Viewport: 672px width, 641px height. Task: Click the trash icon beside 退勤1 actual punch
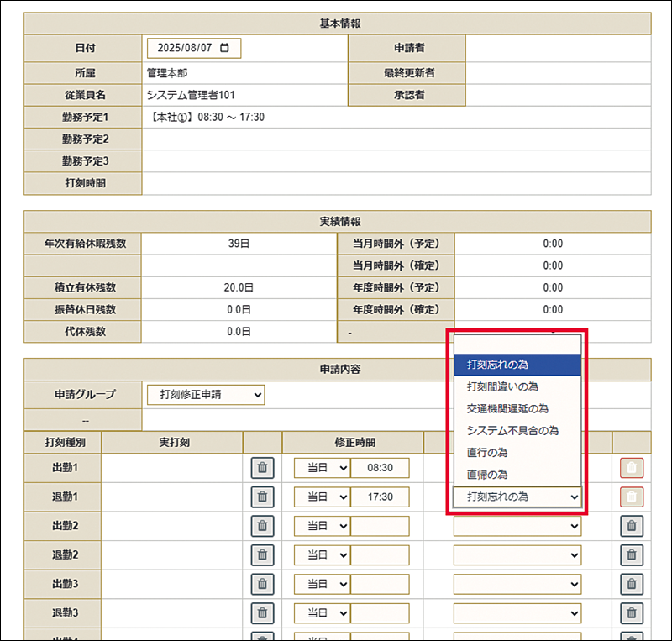click(262, 497)
